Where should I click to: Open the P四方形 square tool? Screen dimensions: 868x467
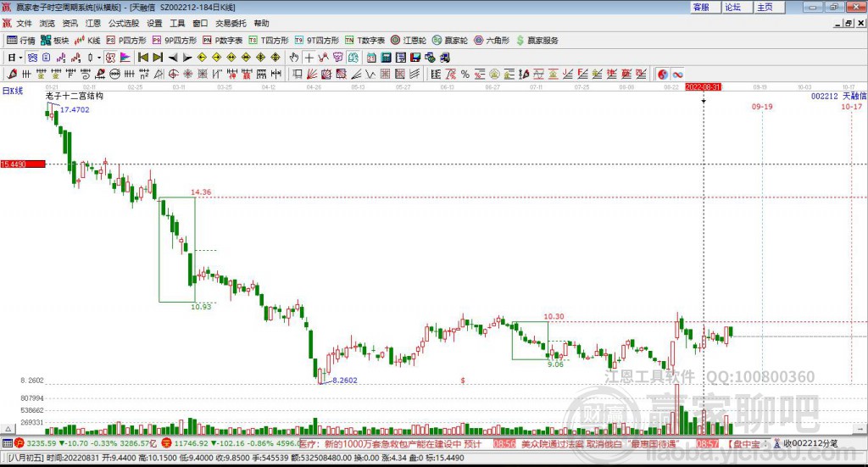point(126,41)
